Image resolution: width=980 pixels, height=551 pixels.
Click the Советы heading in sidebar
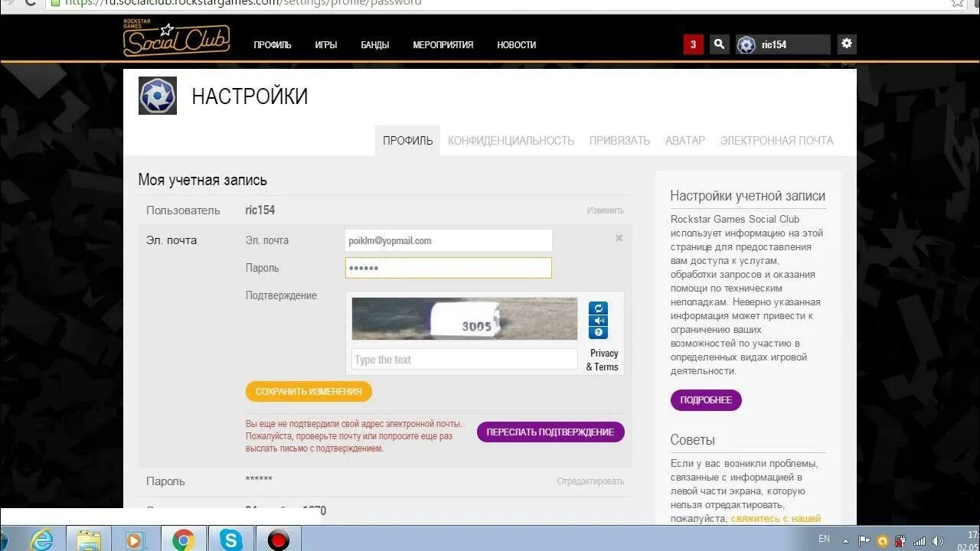coord(693,440)
